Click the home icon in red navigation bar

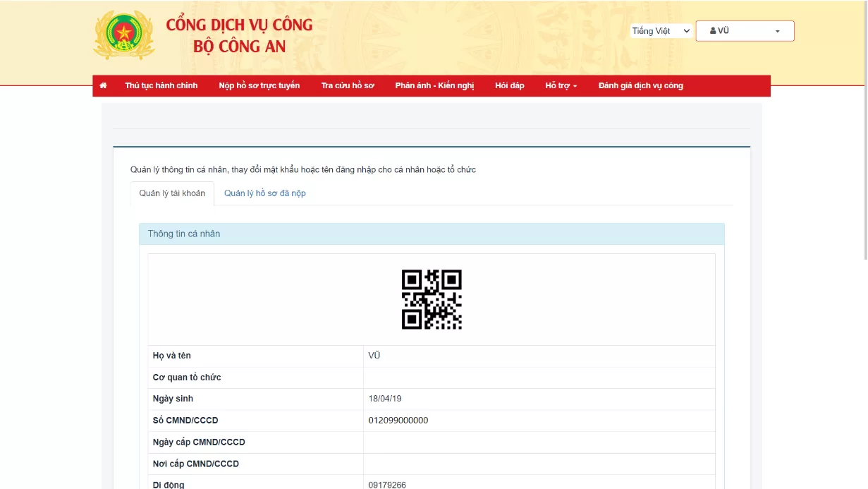(x=103, y=85)
